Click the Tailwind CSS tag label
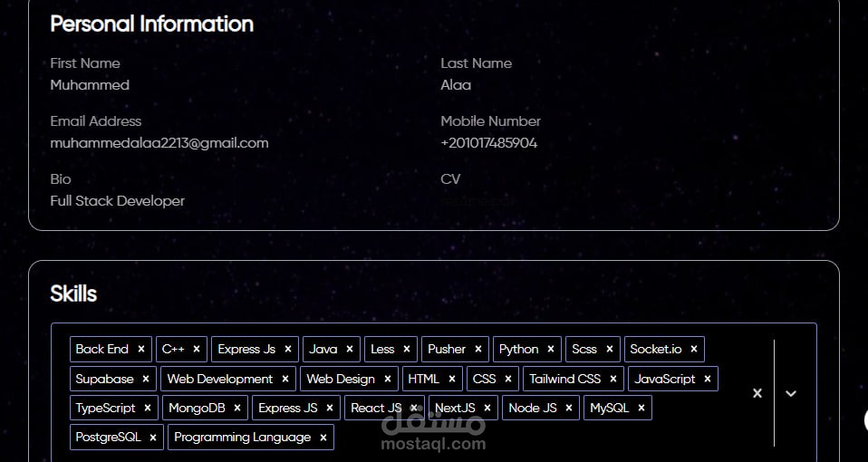Screen dimensions: 868x462 click(x=564, y=379)
